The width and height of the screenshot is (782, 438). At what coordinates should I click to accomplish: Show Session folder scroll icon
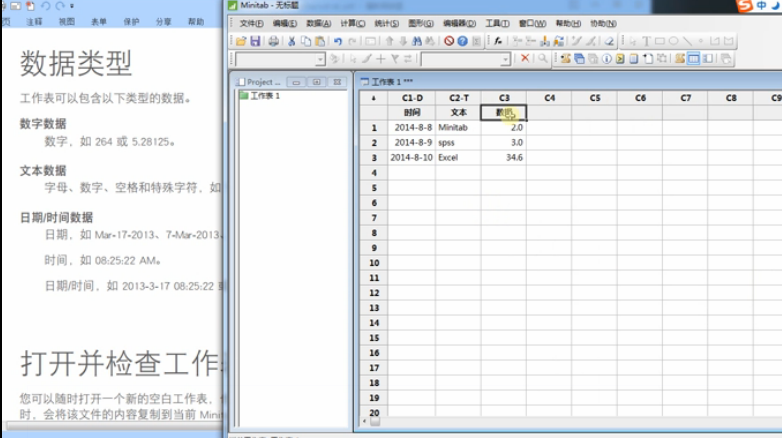[566, 59]
